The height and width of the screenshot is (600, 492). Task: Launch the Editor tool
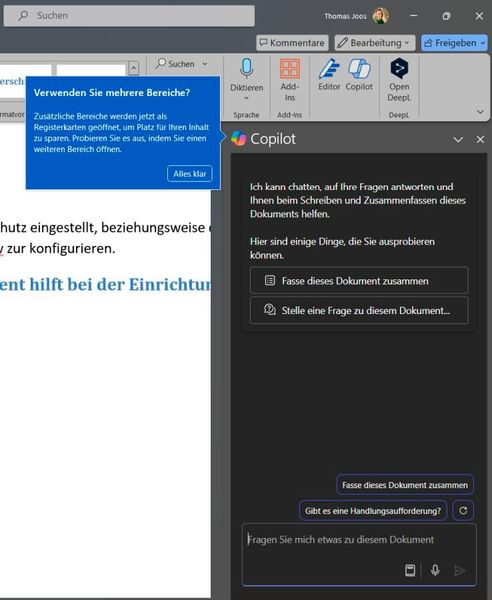coord(329,75)
